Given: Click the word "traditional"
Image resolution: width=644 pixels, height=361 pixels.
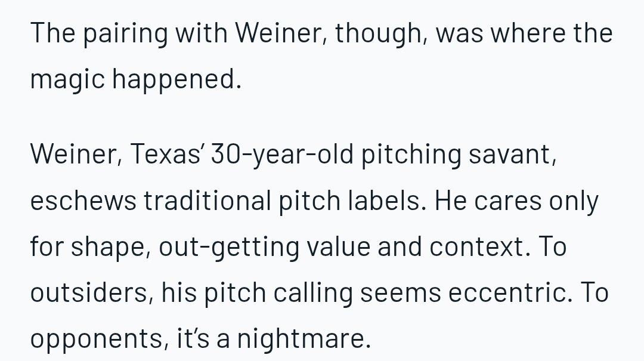Looking at the screenshot, I should point(207,200).
